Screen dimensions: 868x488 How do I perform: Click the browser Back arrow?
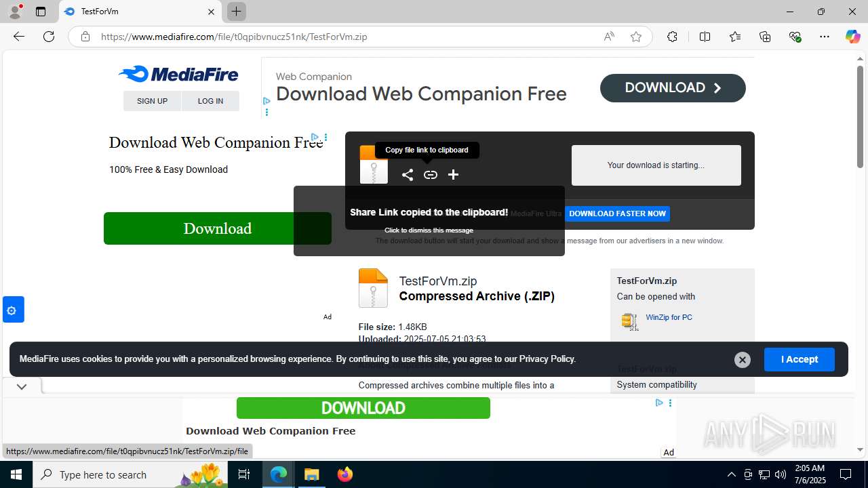(19, 37)
